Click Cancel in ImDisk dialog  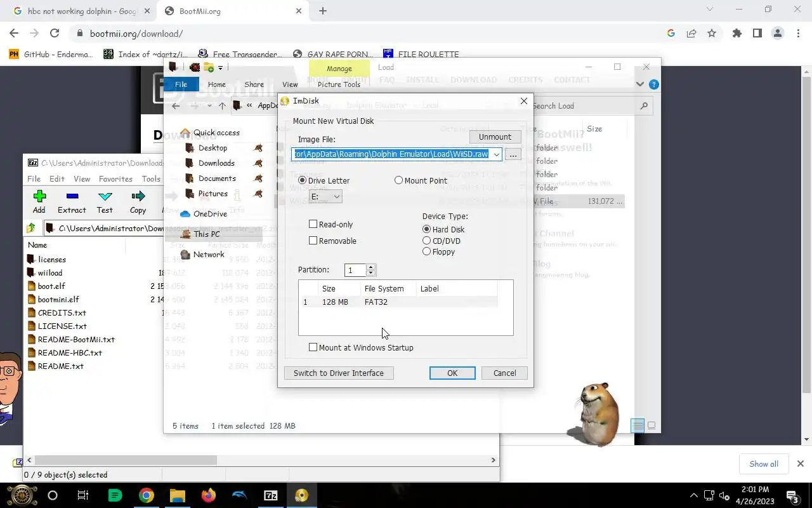[x=504, y=373]
